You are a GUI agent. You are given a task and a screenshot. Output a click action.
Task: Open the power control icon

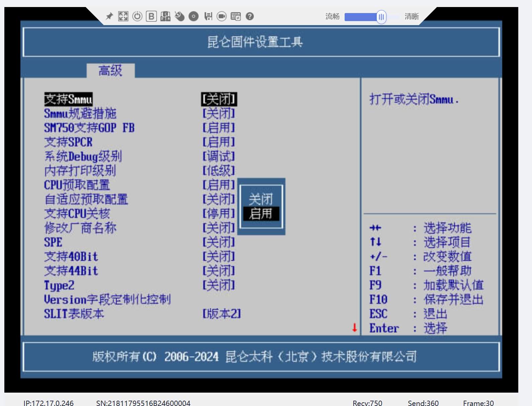137,16
